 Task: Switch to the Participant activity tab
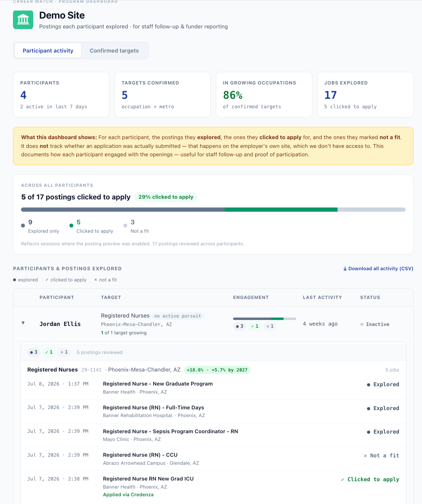(x=48, y=50)
